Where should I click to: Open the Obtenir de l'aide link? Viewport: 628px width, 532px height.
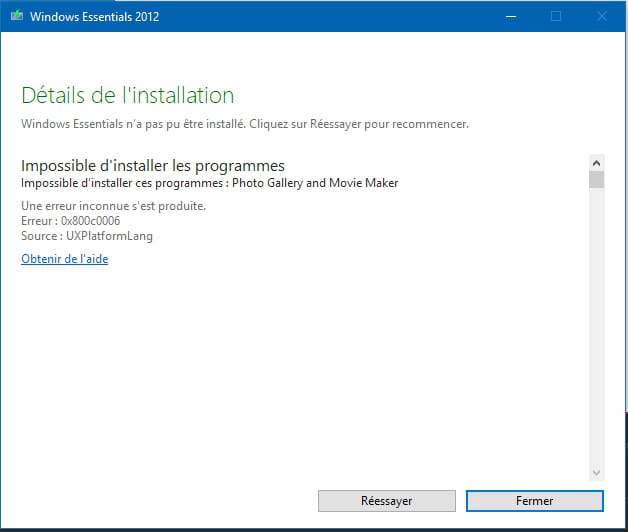[64, 259]
